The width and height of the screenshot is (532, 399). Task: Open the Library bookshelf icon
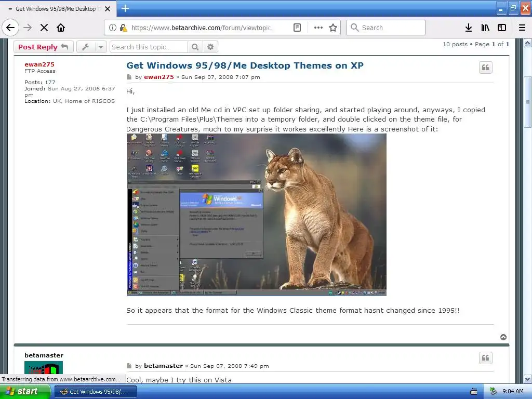(x=485, y=28)
